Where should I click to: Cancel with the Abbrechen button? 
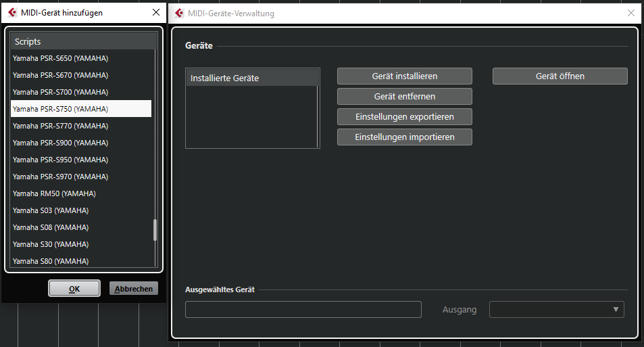(x=134, y=289)
